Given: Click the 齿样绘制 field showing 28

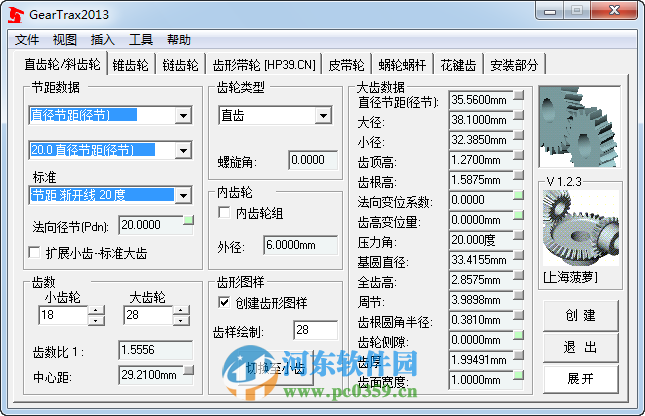Looking at the screenshot, I should pos(316,330).
